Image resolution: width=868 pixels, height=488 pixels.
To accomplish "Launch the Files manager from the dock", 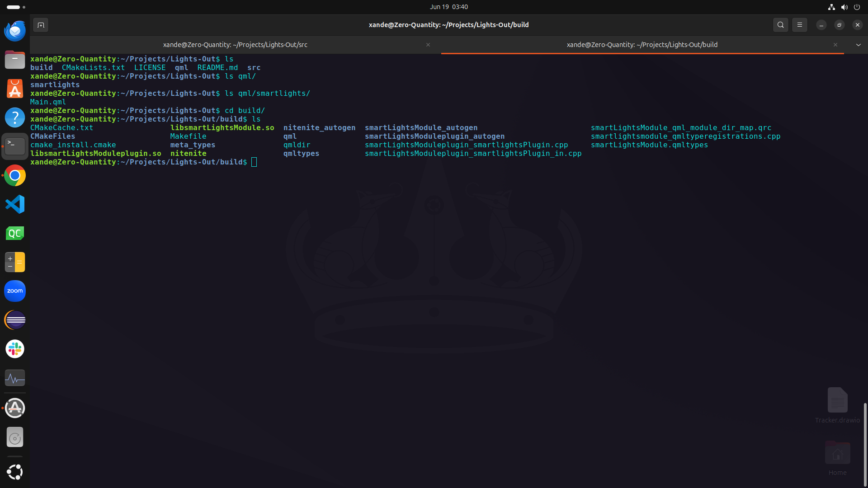I will point(15,60).
